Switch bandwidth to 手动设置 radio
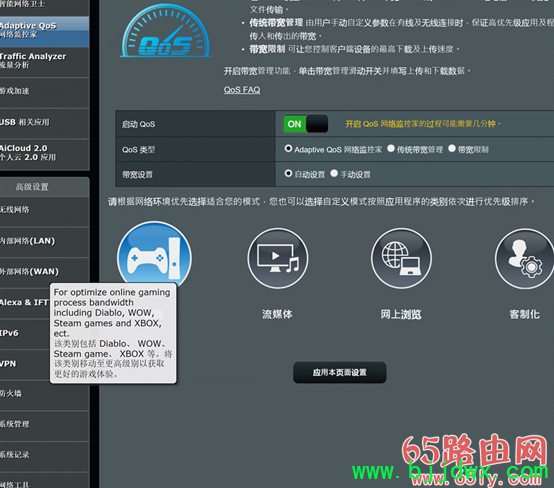554x488 pixels. tap(334, 174)
